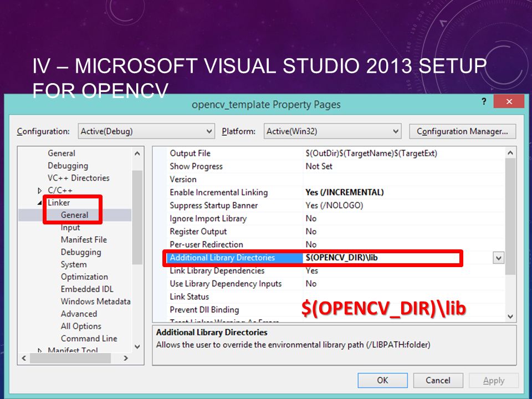The image size is (532, 399).
Task: Open the Additional Library Directories value dropdown arrow
Action: pyautogui.click(x=498, y=258)
